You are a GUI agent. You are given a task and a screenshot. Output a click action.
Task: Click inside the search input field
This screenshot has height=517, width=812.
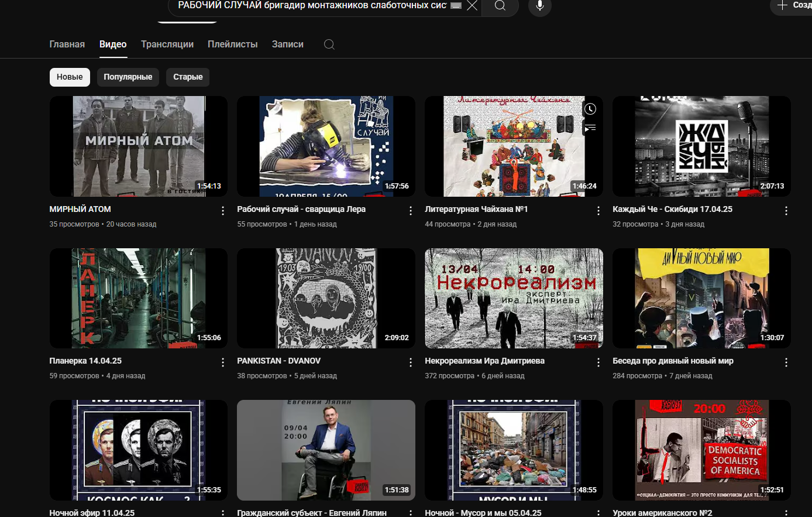[x=310, y=6]
